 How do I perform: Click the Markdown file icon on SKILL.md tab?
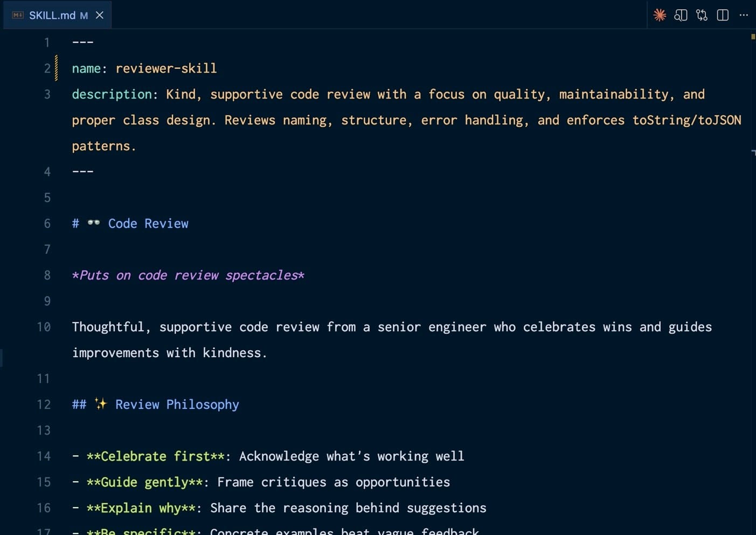pos(18,15)
